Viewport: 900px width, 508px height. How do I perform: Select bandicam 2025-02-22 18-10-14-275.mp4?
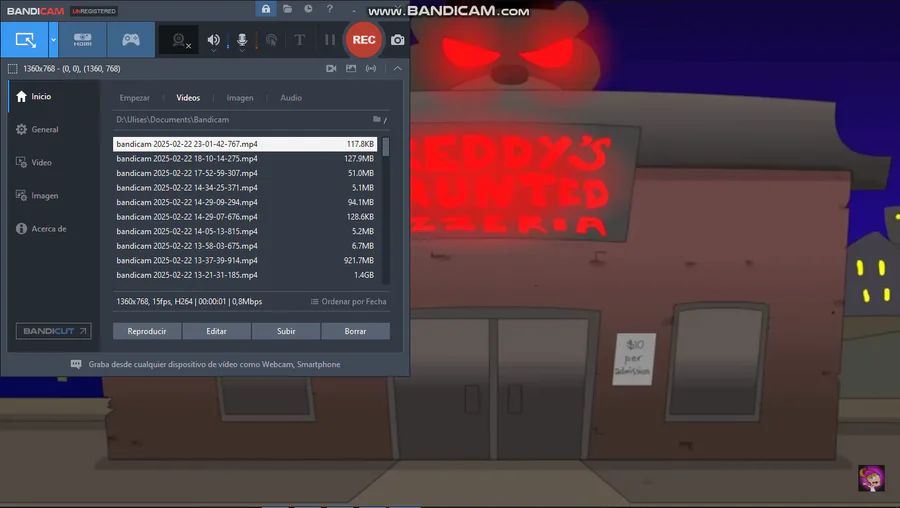pos(245,158)
